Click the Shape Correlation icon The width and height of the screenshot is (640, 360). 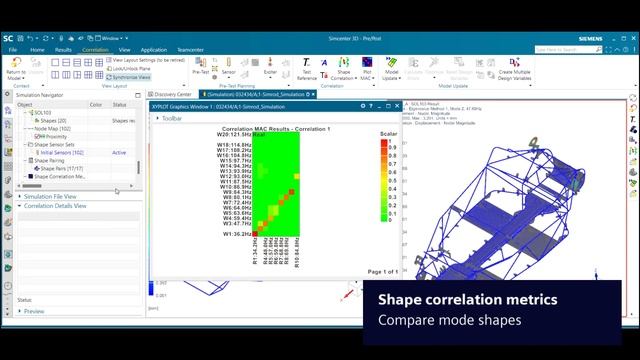click(x=344, y=62)
